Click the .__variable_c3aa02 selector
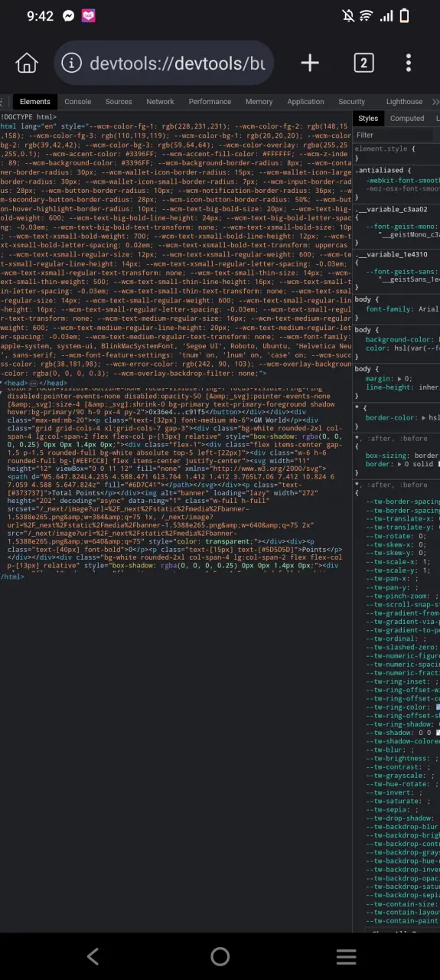Viewport: 440px width, 980px height. coord(391,208)
